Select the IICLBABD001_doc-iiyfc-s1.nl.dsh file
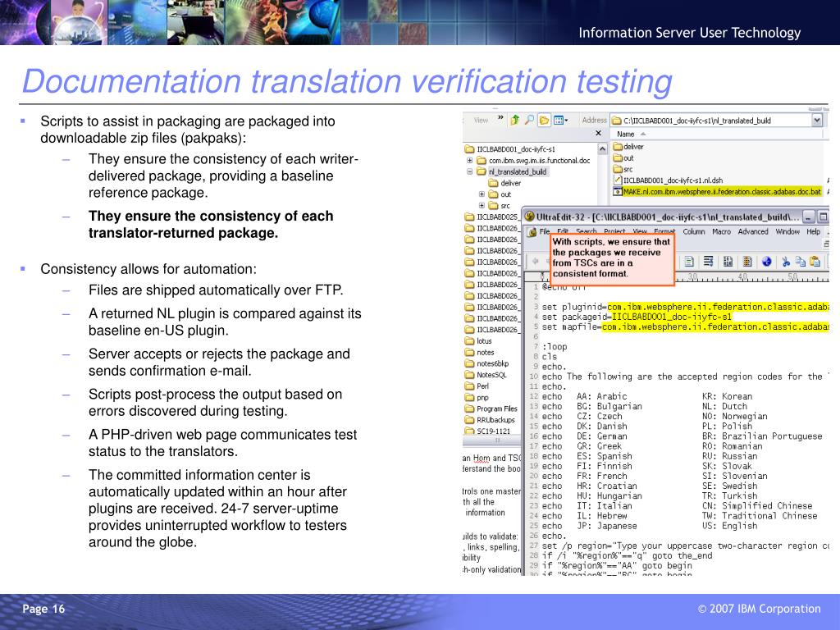Screen dimensions: 840x630 (668, 180)
